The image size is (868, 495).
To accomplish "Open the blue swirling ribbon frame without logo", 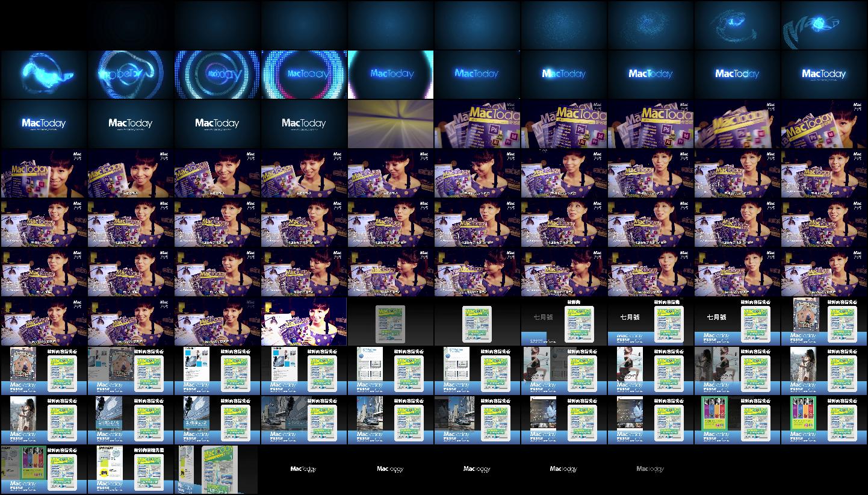I will pos(44,74).
